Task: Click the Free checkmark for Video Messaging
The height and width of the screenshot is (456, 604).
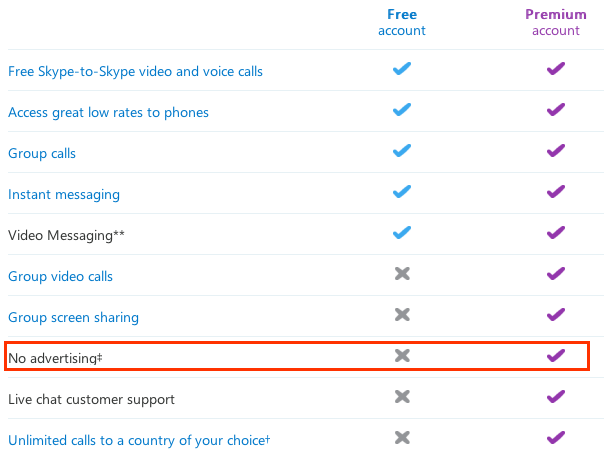Action: click(x=402, y=233)
